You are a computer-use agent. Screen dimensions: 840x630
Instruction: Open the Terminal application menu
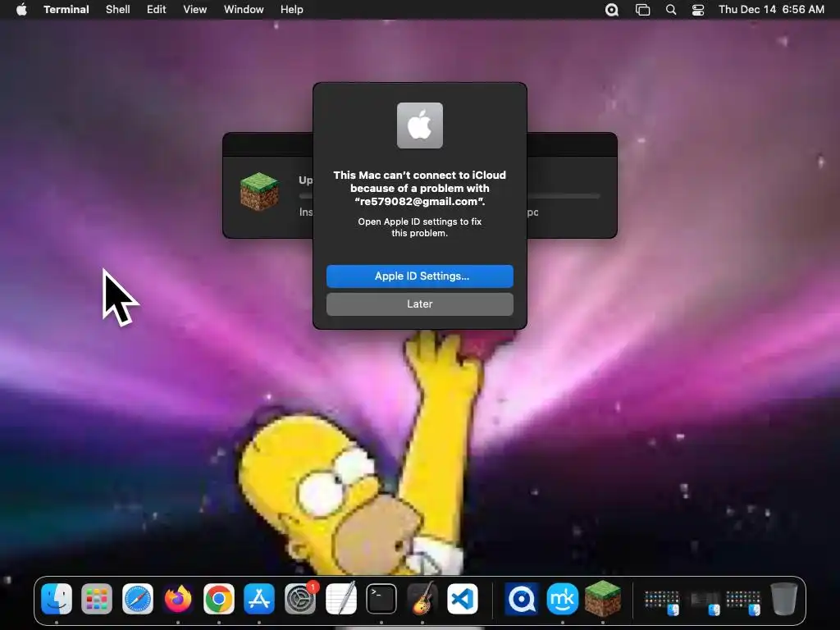coord(66,9)
